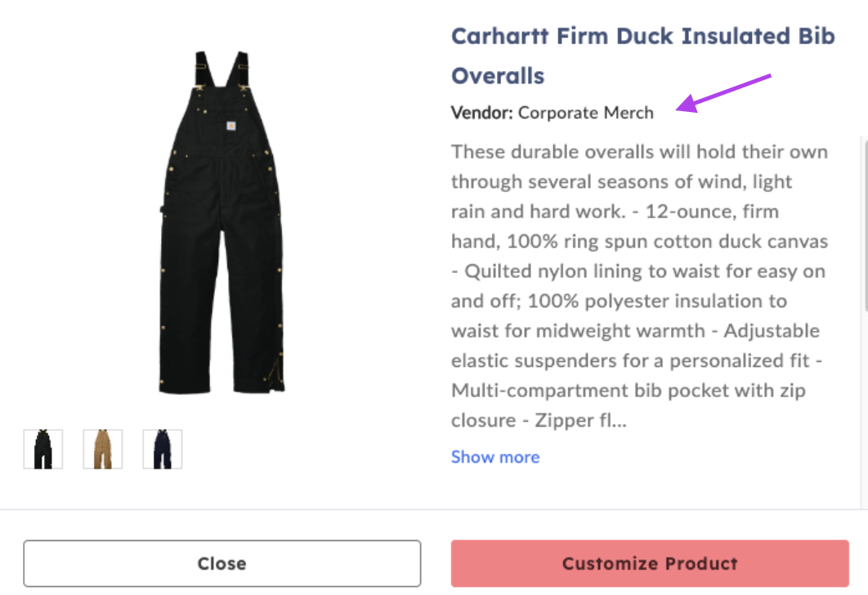Click the product description paragraph text

click(x=639, y=285)
